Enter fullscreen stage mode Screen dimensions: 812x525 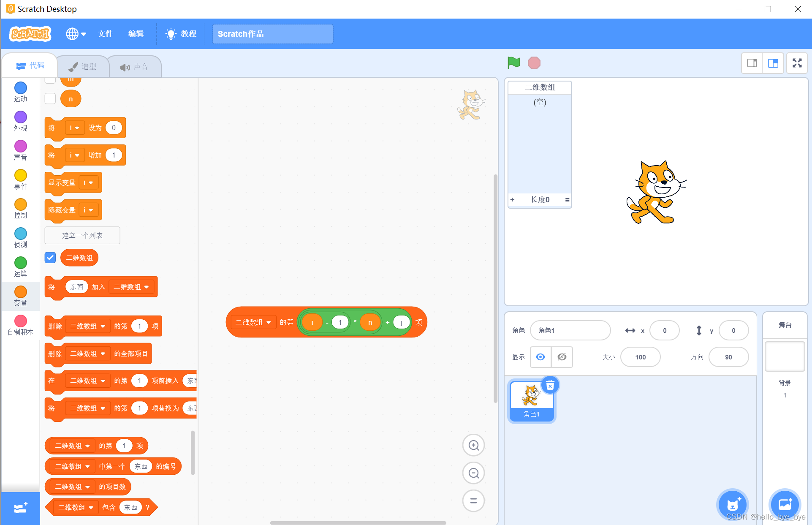click(797, 63)
